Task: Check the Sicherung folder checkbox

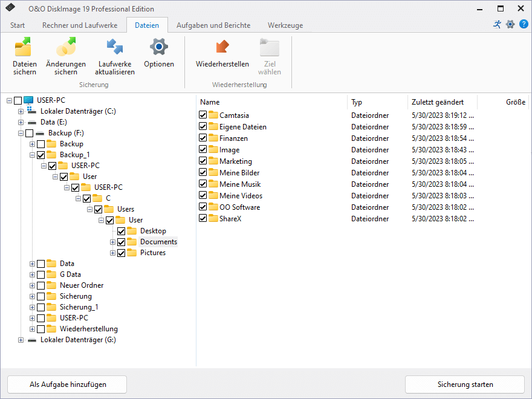Action: [41, 297]
